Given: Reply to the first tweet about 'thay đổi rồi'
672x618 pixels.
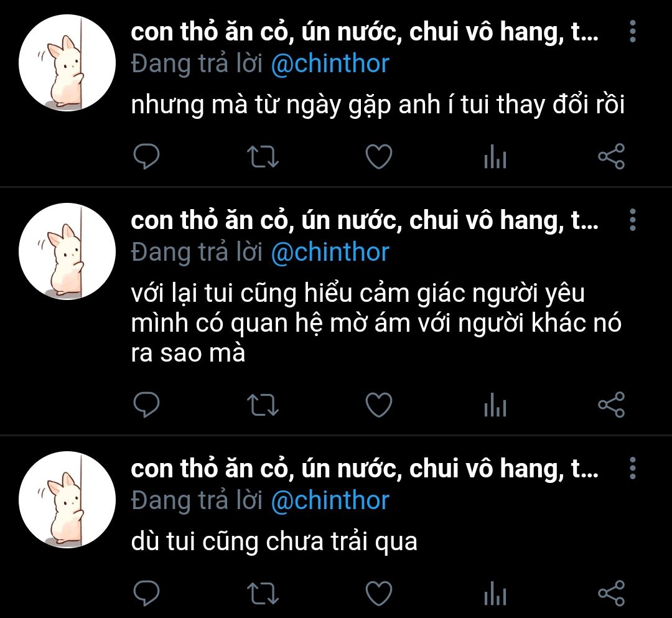Looking at the screenshot, I should [147, 156].
